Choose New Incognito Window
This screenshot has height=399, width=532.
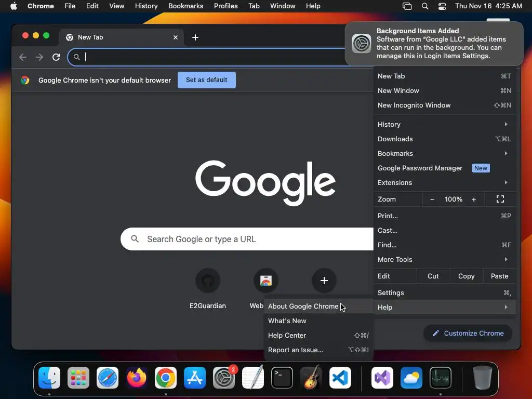coord(445,105)
